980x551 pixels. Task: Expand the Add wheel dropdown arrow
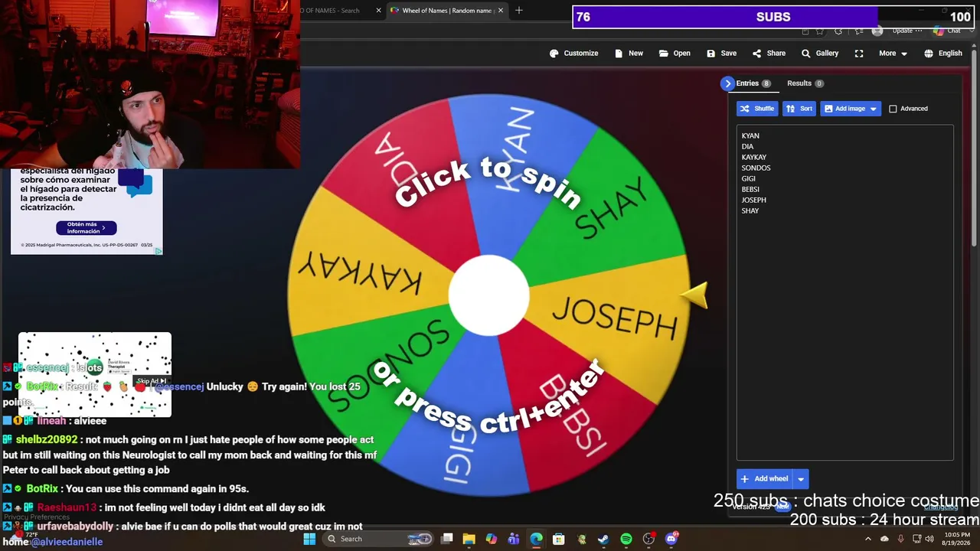tap(801, 479)
